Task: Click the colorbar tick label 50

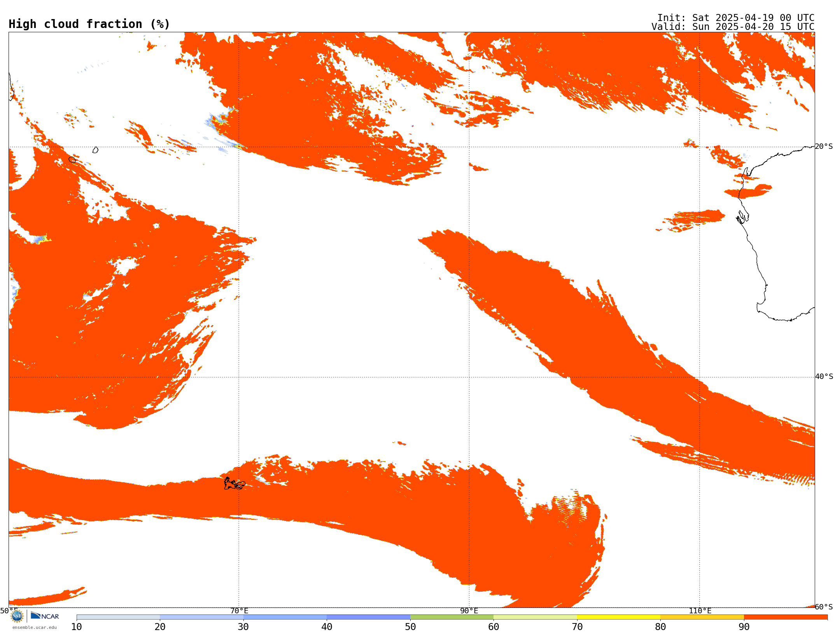Action: pyautogui.click(x=410, y=627)
